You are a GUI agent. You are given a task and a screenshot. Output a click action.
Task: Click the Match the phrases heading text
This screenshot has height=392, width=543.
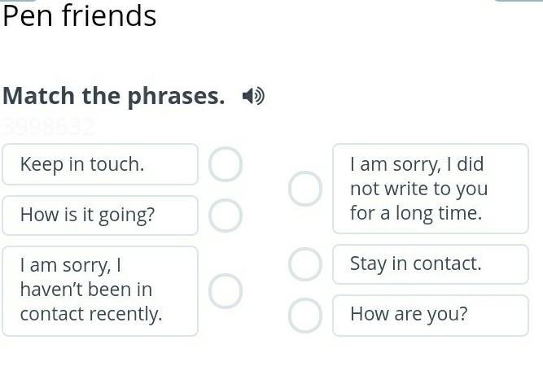114,96
